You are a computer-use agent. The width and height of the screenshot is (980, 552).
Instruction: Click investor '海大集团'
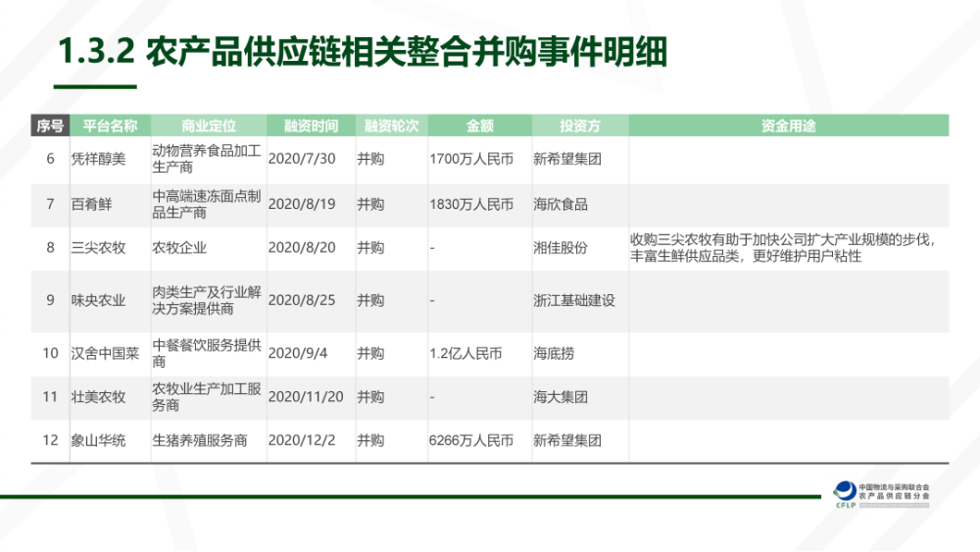pyautogui.click(x=561, y=397)
